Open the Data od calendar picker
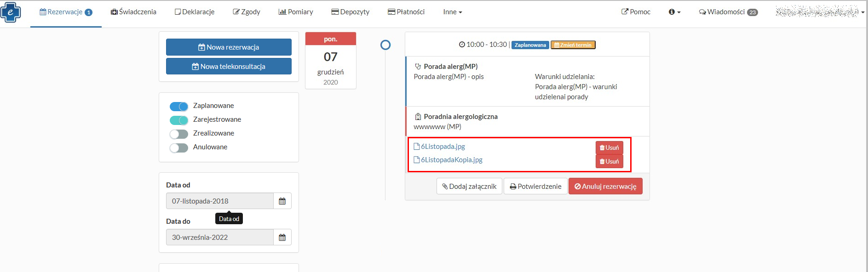868x272 pixels. coord(282,201)
